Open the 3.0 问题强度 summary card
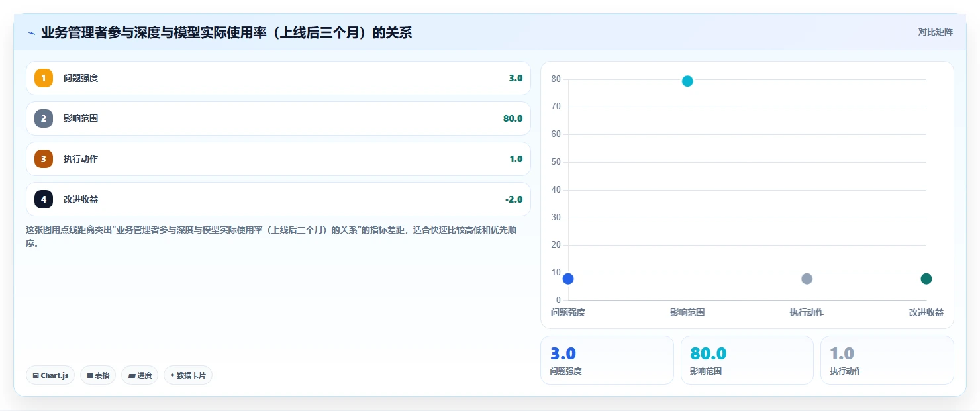Viewport: 980px width, 411px height. (607, 360)
